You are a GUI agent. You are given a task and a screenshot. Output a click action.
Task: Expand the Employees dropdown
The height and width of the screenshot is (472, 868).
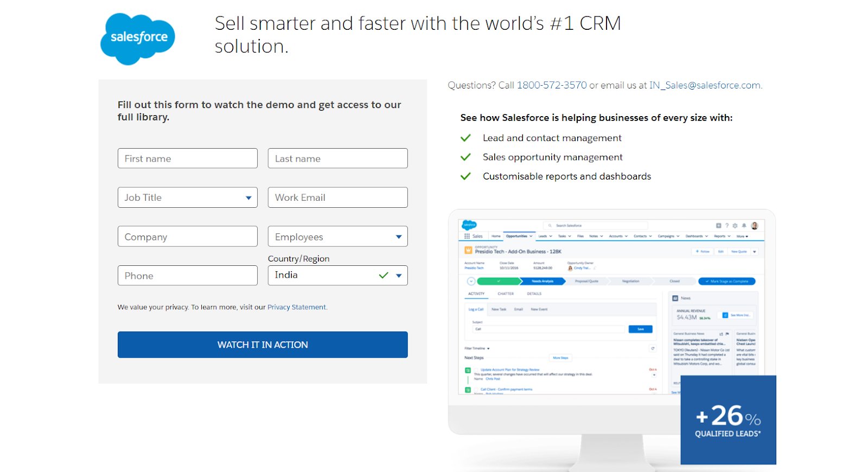(x=338, y=237)
